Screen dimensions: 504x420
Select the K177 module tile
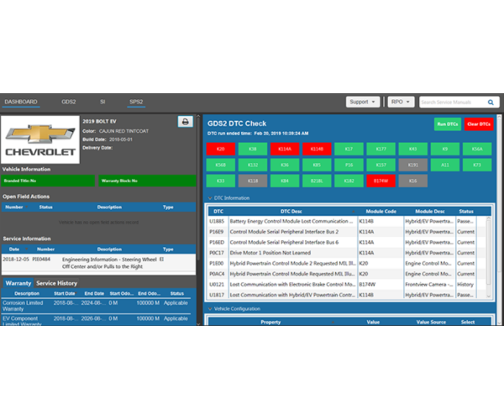tap(381, 150)
